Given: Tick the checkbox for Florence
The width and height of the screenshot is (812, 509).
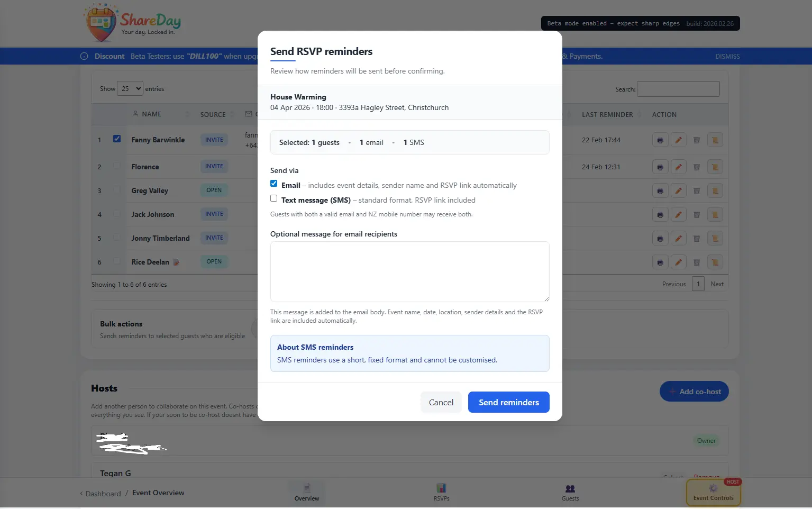Looking at the screenshot, I should (117, 166).
